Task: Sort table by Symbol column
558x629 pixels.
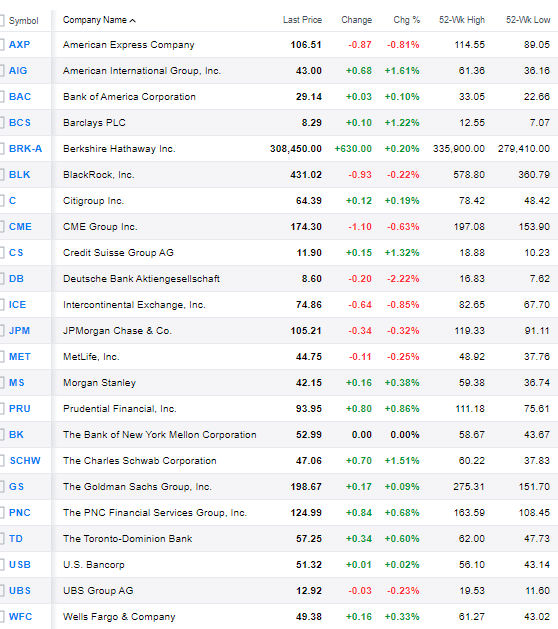Action: coord(24,20)
